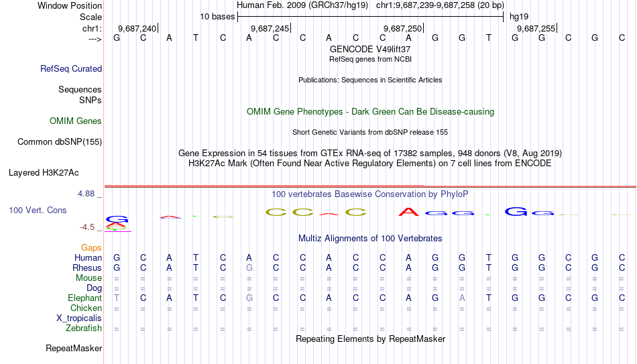This screenshot has height=364, width=637.
Task: Click the RefSeq Curated track label
Action: [x=71, y=68]
